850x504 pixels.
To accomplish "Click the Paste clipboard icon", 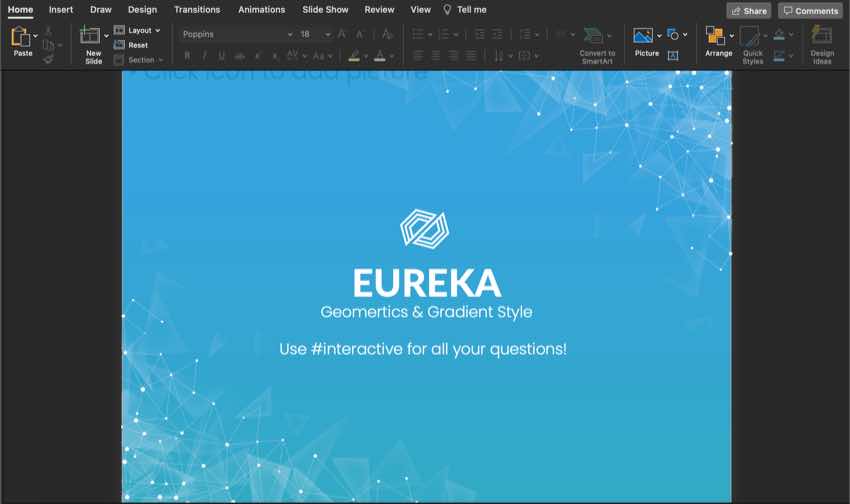I will (21, 37).
